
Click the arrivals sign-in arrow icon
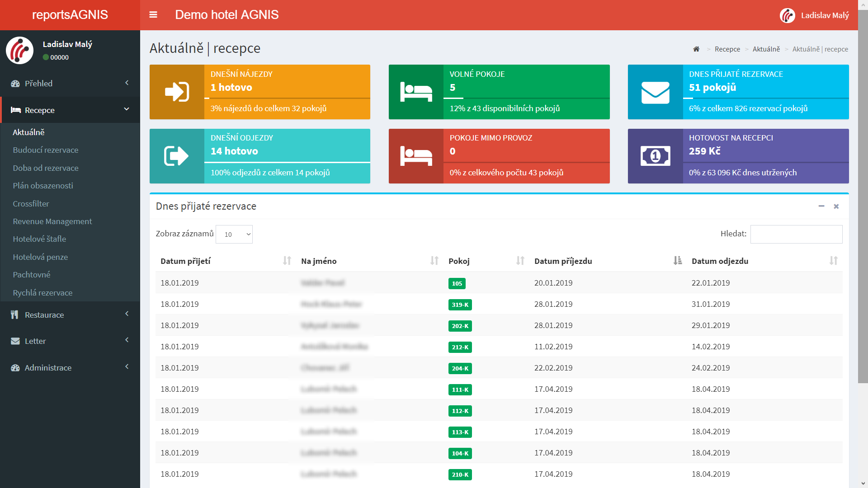tap(177, 92)
